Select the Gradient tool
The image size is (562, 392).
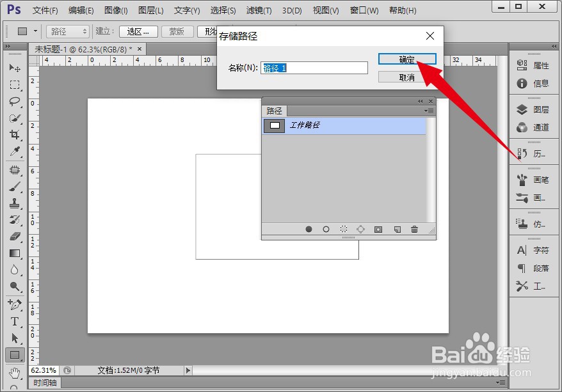pyautogui.click(x=15, y=253)
